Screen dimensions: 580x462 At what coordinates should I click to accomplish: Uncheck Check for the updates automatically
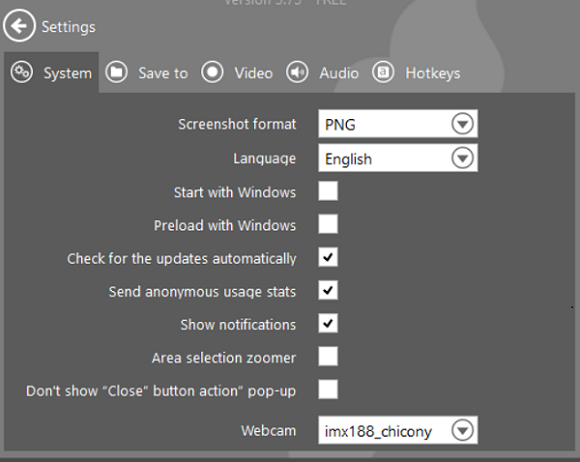pyautogui.click(x=328, y=257)
